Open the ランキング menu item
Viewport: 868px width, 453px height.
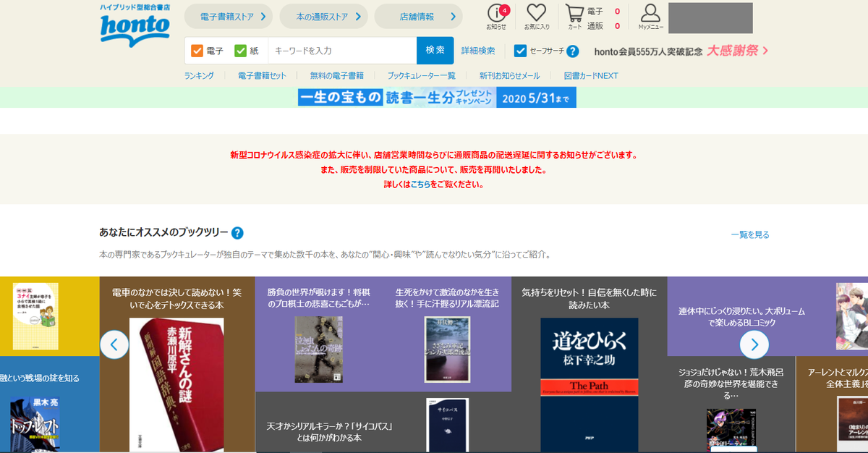(199, 75)
